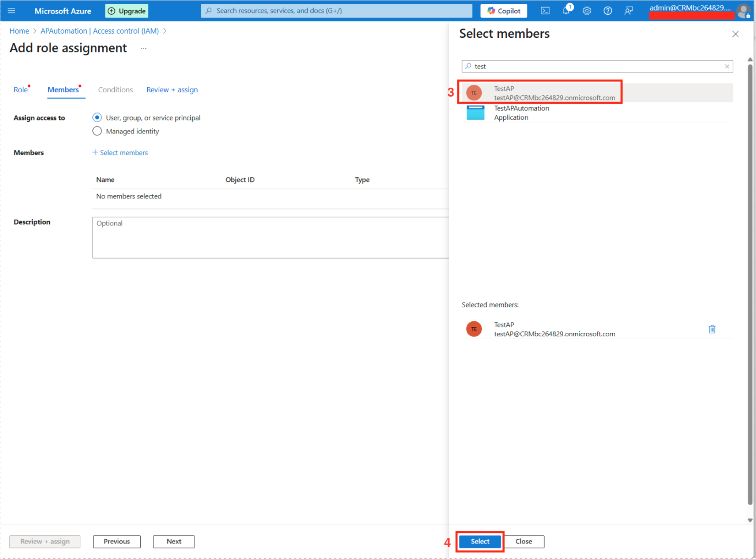The width and height of the screenshot is (756, 559).
Task: Switch to the Role tab
Action: pyautogui.click(x=21, y=90)
